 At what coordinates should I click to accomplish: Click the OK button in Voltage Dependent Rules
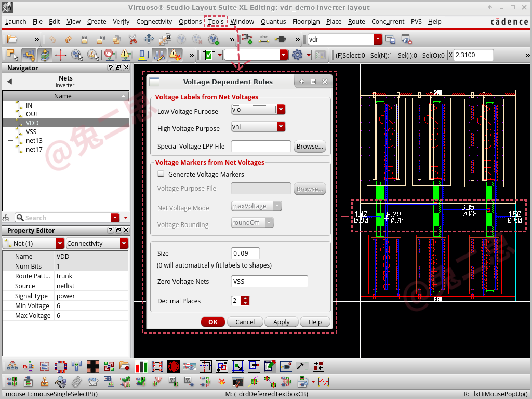tap(213, 322)
